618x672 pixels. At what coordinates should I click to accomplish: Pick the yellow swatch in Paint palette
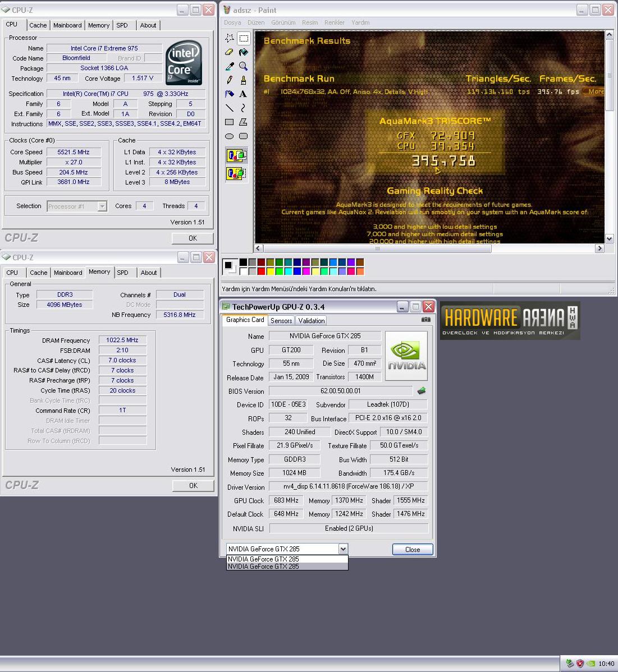(270, 271)
